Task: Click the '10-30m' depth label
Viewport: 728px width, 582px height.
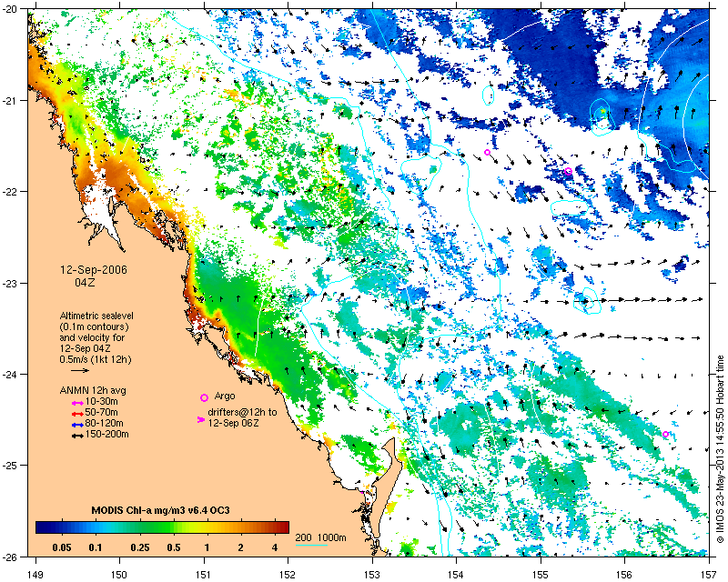Action: pos(102,401)
